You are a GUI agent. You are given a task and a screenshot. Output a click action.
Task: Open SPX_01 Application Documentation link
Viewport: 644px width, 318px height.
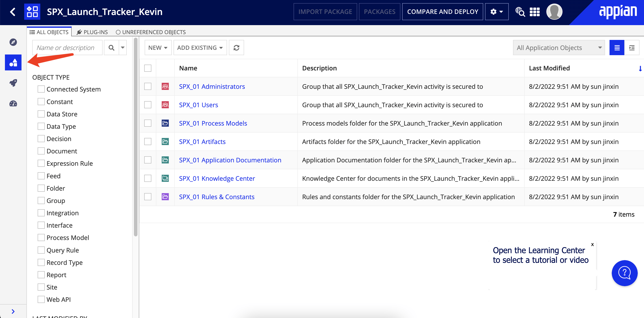click(x=230, y=160)
